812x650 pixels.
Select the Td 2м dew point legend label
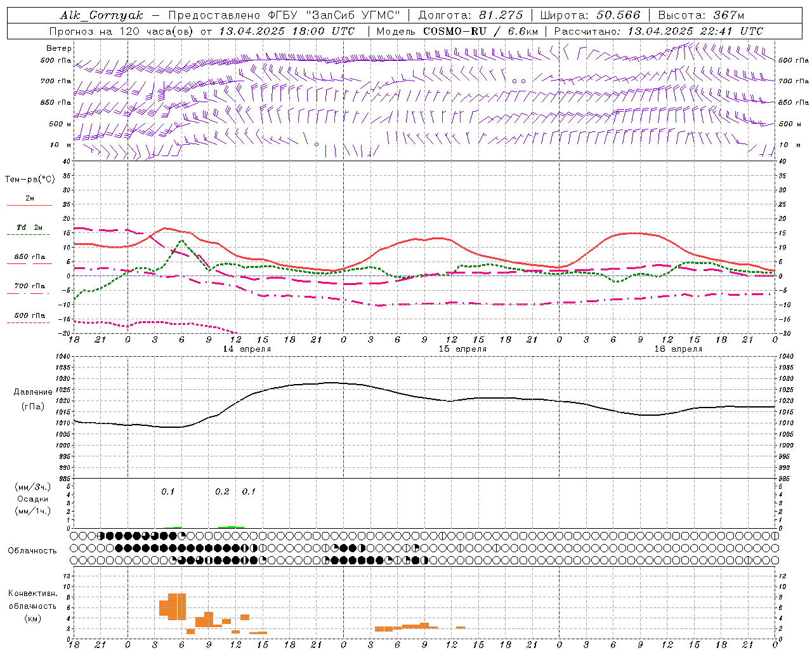(x=29, y=227)
